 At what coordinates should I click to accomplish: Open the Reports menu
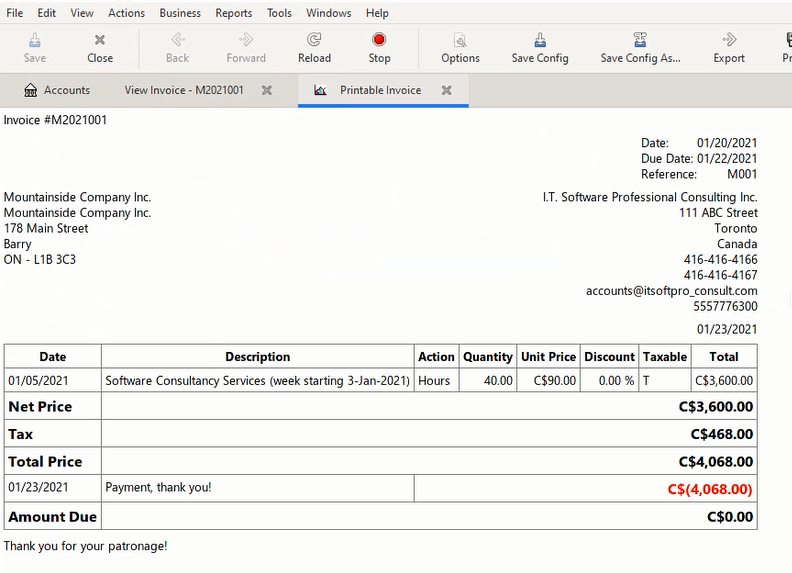pyautogui.click(x=234, y=13)
